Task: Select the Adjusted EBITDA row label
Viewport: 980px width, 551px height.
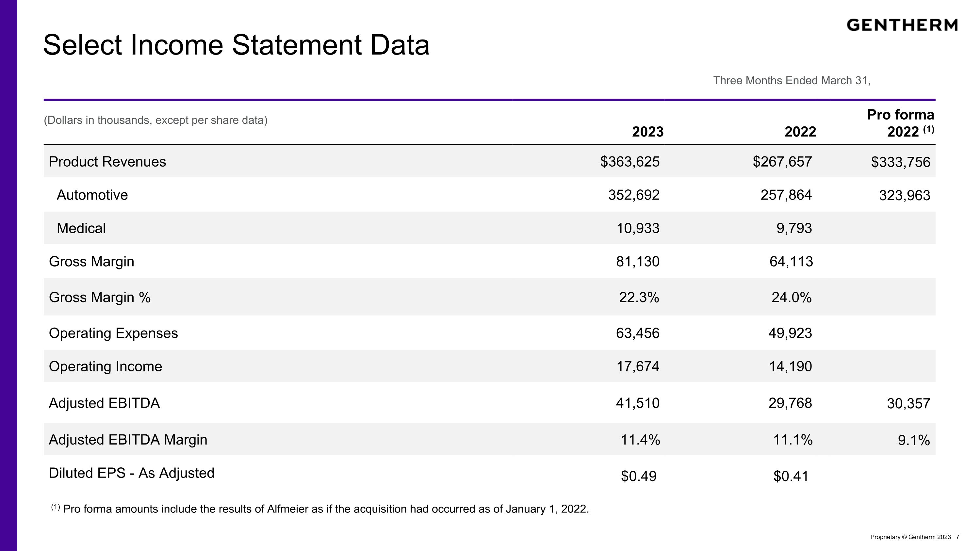Action: 104,403
